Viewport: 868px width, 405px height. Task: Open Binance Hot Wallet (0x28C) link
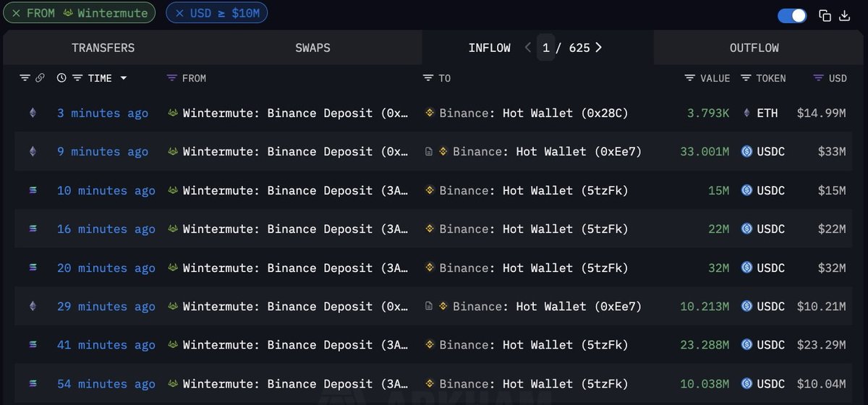533,113
